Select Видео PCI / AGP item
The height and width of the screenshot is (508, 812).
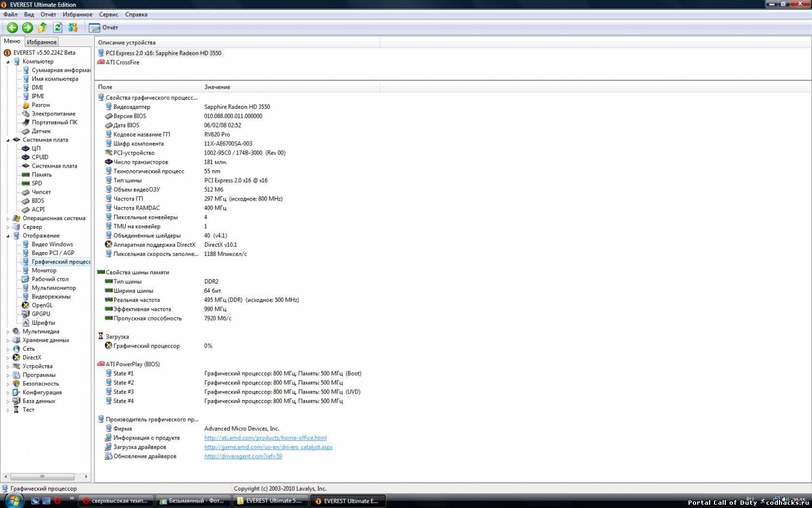click(x=53, y=253)
